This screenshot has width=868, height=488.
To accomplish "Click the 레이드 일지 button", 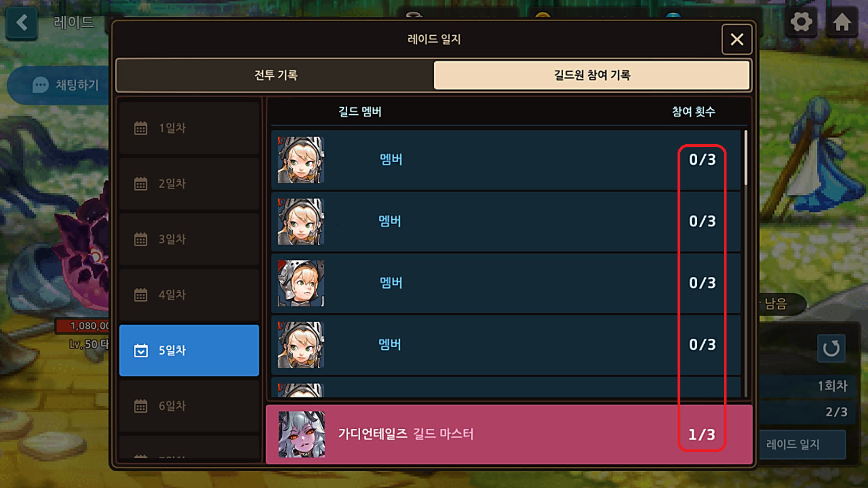I will (802, 444).
